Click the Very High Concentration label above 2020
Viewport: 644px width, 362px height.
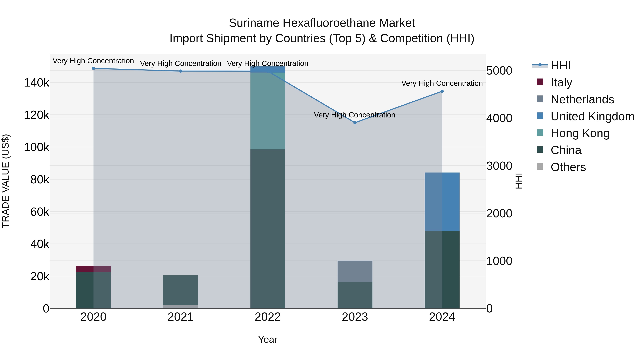[x=93, y=61]
